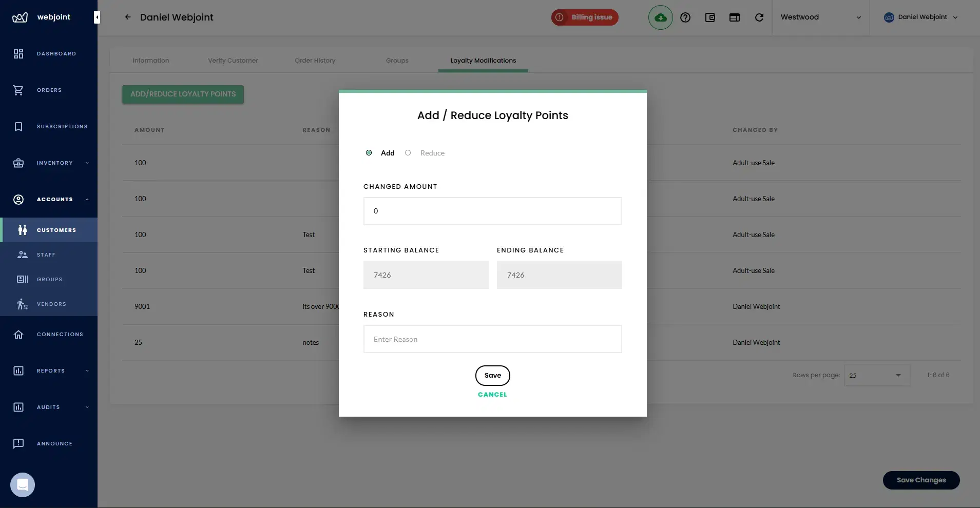Viewport: 980px width, 508px height.
Task: Switch to the Order History tab
Action: click(315, 60)
